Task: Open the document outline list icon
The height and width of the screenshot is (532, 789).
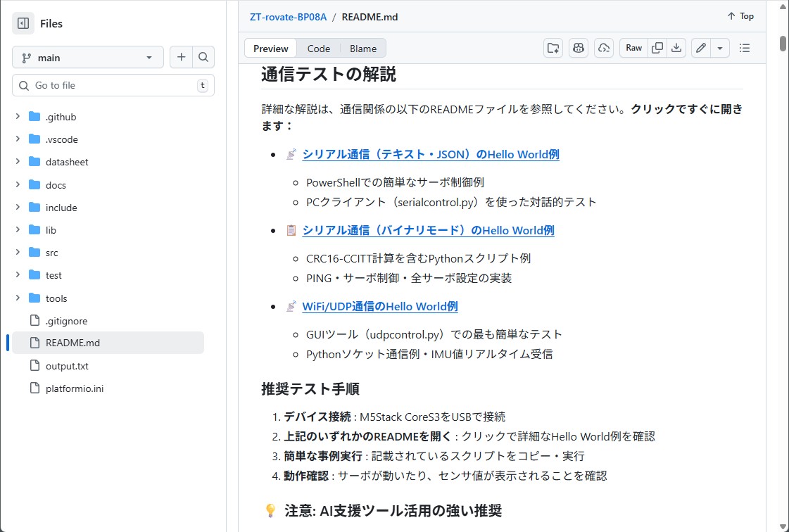Action: 744,48
